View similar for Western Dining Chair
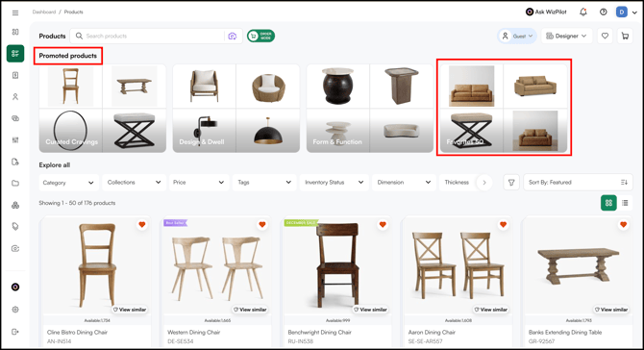This screenshot has width=644, height=350. tap(250, 310)
